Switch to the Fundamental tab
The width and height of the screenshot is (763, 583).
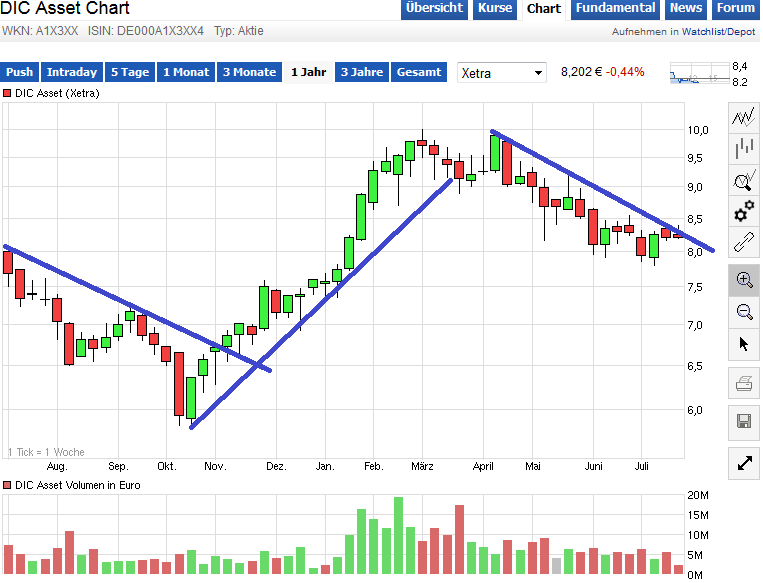pos(618,9)
